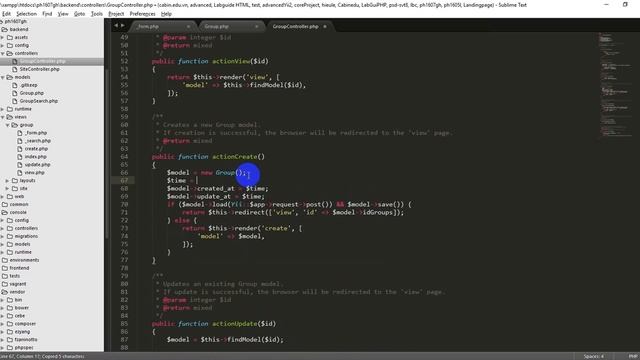Open GroupSearch.php in the sidebar
Image resolution: width=640 pixels, height=360 pixels.
(x=39, y=101)
